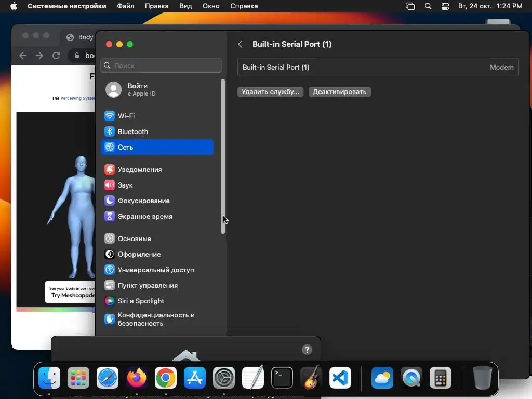The height and width of the screenshot is (399, 532).
Task: Select the Сеть sidebar item
Action: click(157, 147)
